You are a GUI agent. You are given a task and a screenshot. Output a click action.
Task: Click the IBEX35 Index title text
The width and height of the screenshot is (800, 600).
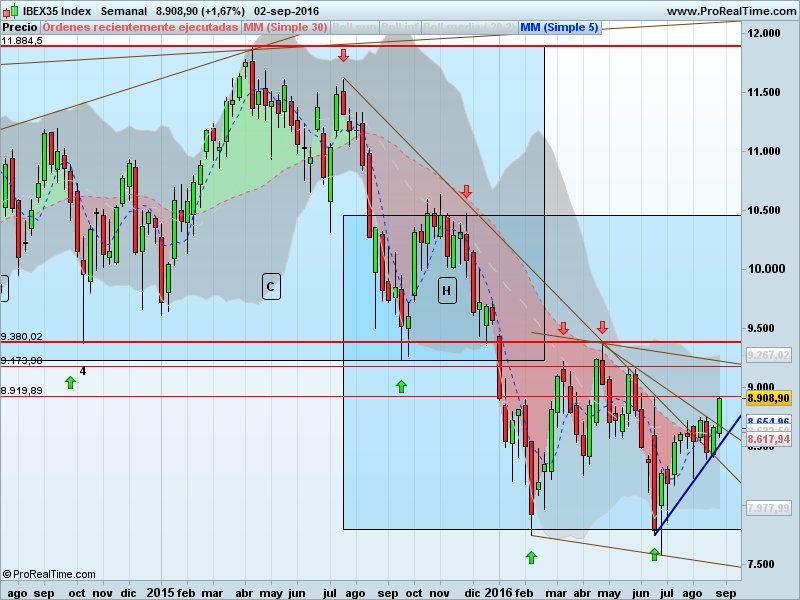tap(57, 11)
